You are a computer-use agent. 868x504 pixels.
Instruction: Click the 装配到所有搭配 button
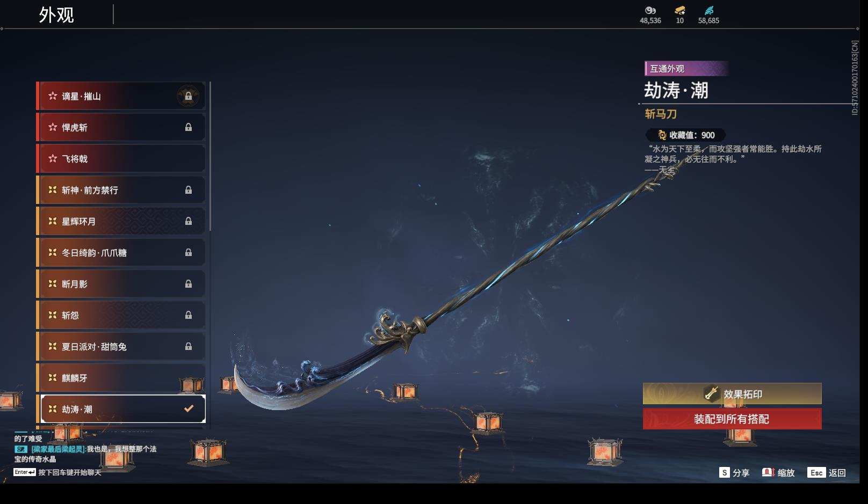[x=732, y=419]
